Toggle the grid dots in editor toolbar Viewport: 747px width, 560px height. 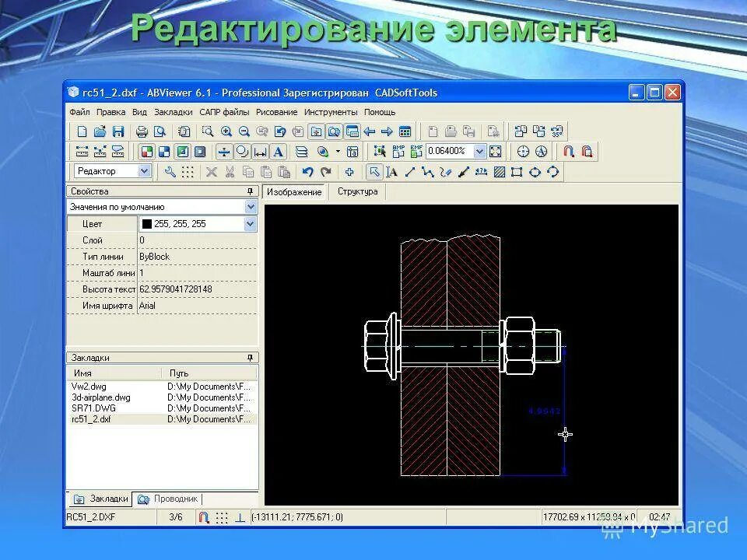click(x=188, y=172)
